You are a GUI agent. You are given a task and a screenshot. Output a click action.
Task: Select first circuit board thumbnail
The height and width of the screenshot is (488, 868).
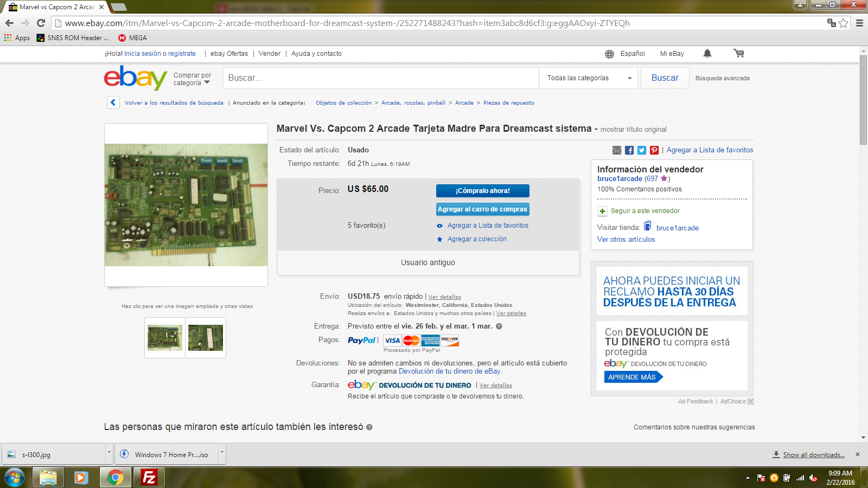click(x=165, y=338)
